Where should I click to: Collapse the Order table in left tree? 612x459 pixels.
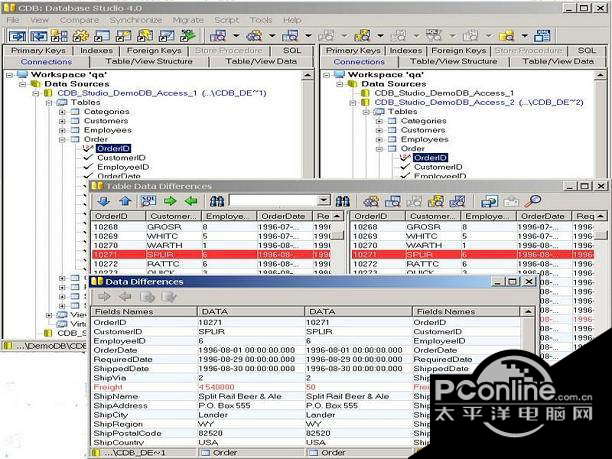pyautogui.click(x=62, y=139)
